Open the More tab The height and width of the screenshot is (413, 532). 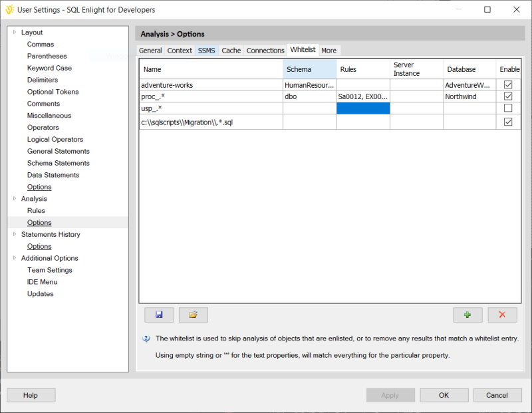pos(329,51)
